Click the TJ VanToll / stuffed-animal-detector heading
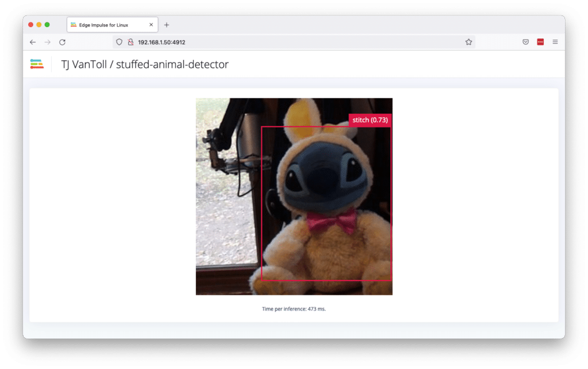This screenshot has height=369, width=588. click(145, 64)
